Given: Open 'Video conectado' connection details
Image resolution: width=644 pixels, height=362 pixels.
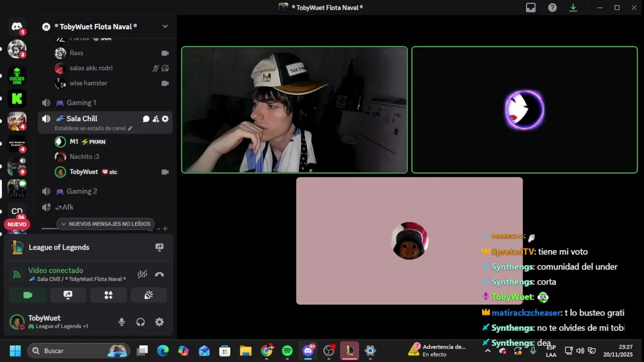Looking at the screenshot, I should 55,270.
